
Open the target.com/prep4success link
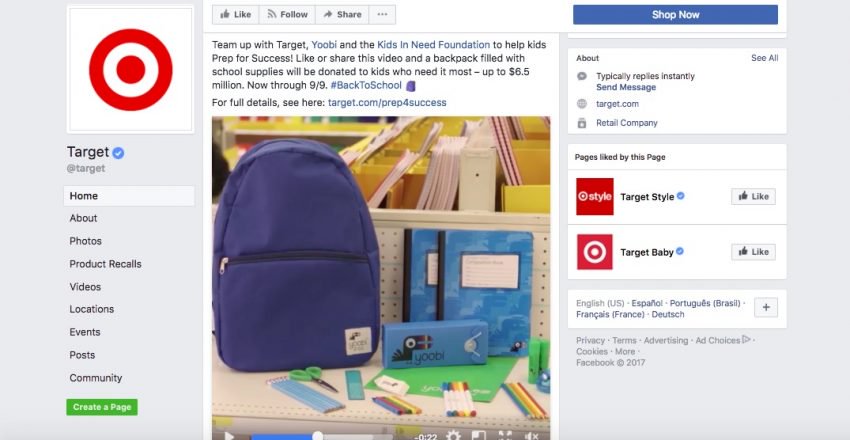(x=387, y=102)
